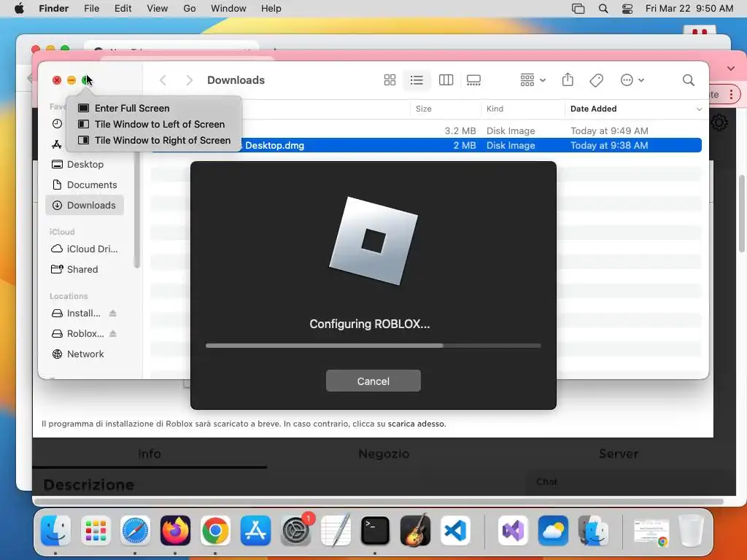Switch Finder to gallery view
Screen dimensions: 747x560
pyautogui.click(x=473, y=80)
